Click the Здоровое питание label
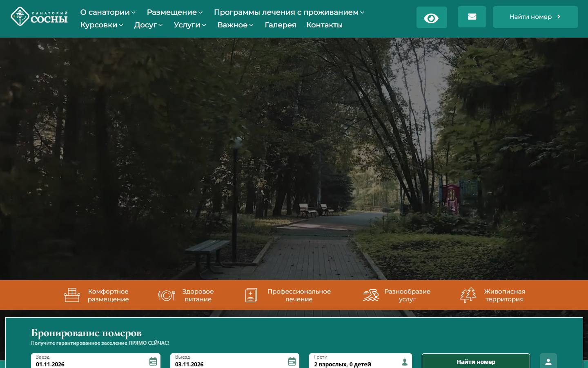This screenshot has width=588, height=368. (198, 295)
